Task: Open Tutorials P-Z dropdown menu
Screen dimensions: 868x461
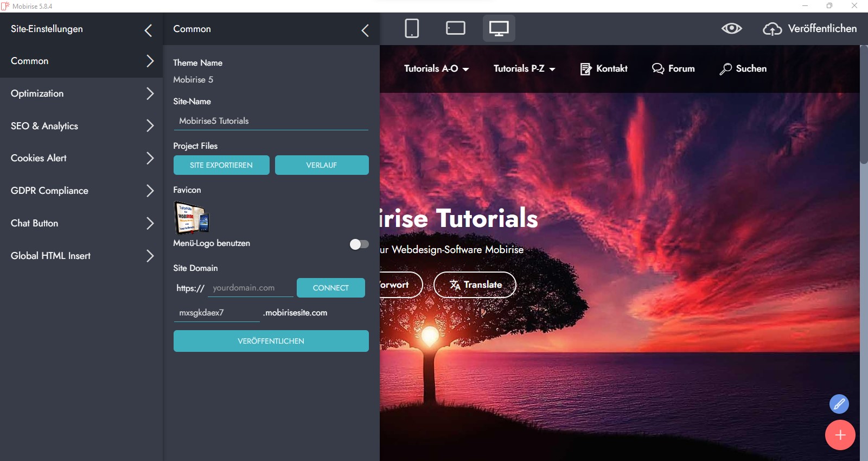Action: tap(524, 69)
